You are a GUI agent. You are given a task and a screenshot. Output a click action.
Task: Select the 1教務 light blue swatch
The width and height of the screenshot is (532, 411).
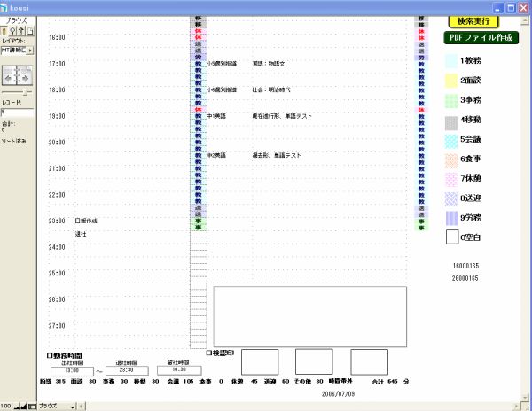[450, 60]
